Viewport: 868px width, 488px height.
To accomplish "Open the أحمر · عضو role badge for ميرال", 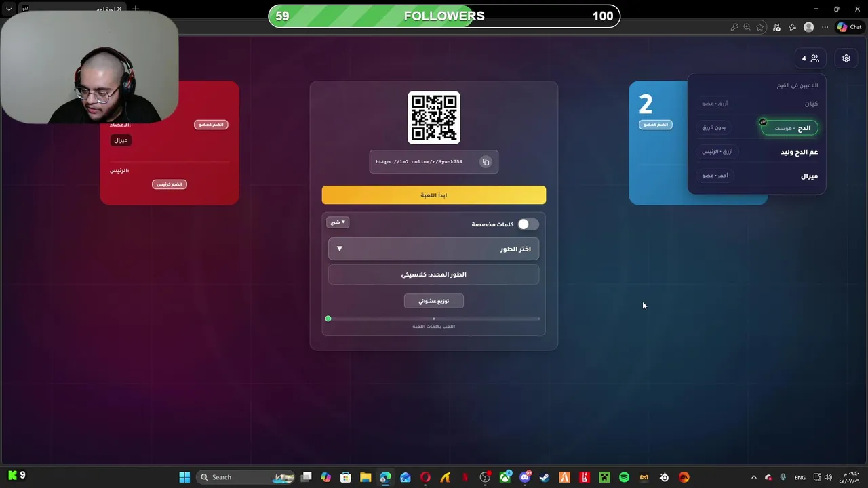I will pos(715,176).
